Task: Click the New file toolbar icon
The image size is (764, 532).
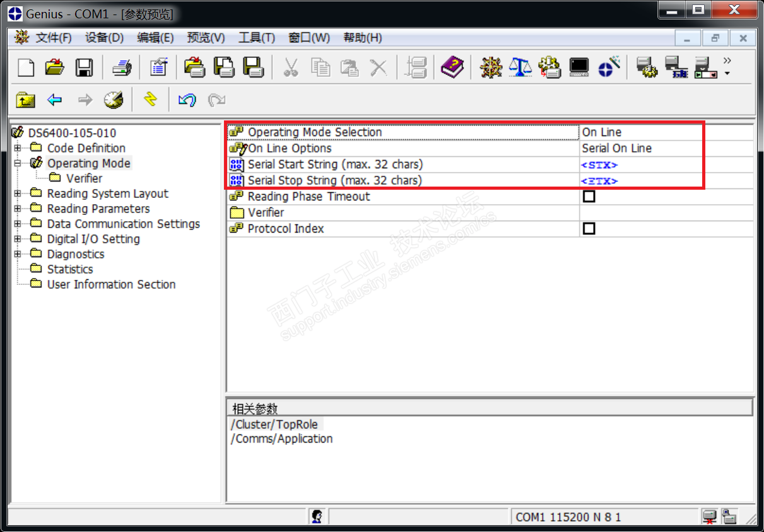Action: pyautogui.click(x=26, y=67)
